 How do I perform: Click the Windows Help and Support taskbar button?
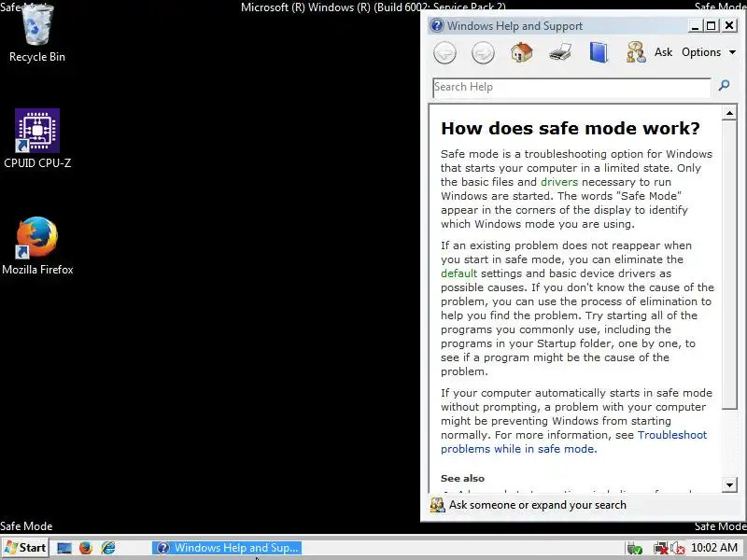point(227,548)
